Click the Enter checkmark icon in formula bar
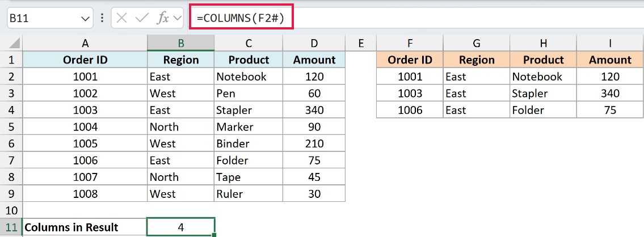Viewport: 644px width, 237px height. [142, 18]
